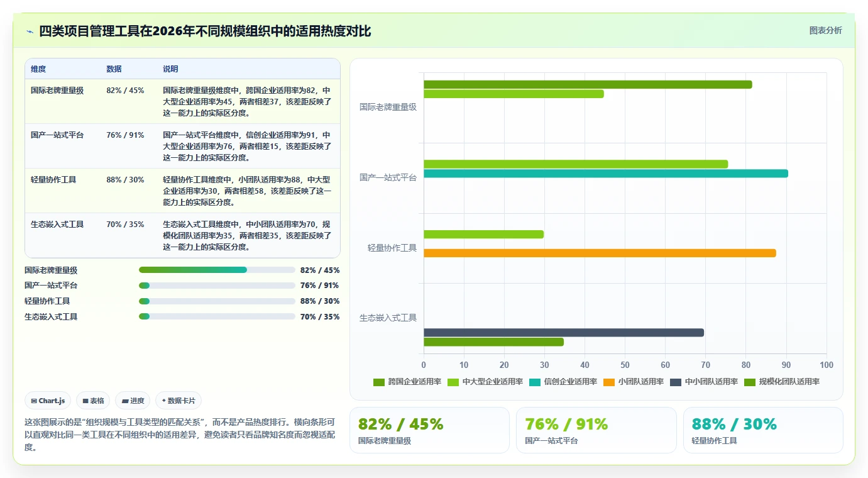Click the small icon before the page title
The image size is (868, 478).
tap(30, 31)
